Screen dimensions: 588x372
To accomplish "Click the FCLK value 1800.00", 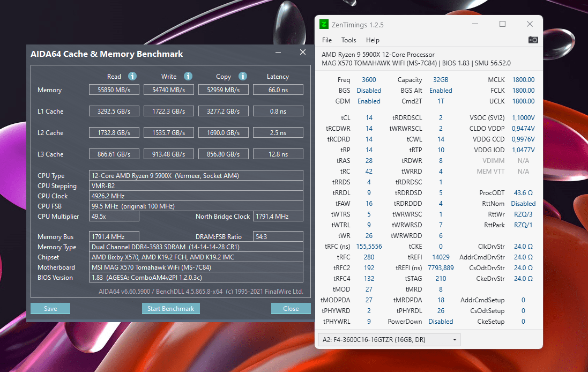I will tap(523, 91).
